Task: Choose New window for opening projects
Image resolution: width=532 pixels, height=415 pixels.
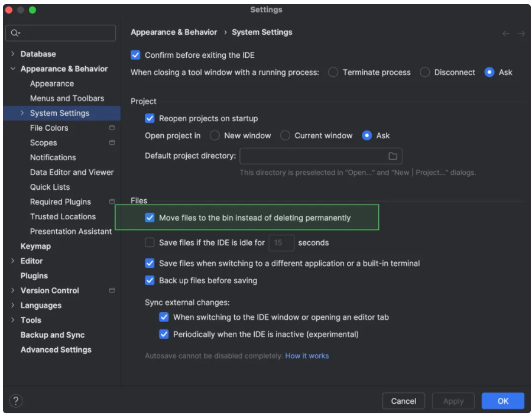Action: [x=215, y=135]
